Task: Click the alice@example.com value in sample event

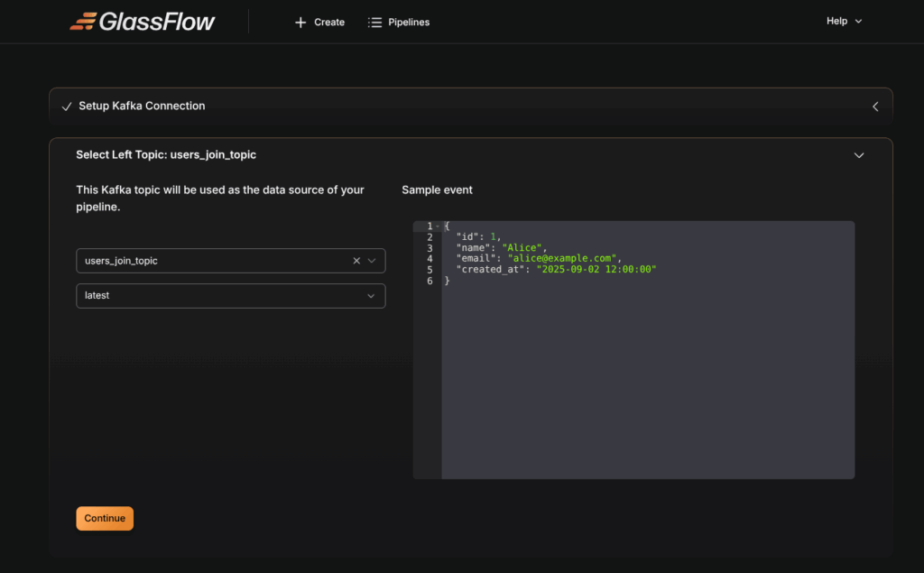Action: tap(561, 258)
